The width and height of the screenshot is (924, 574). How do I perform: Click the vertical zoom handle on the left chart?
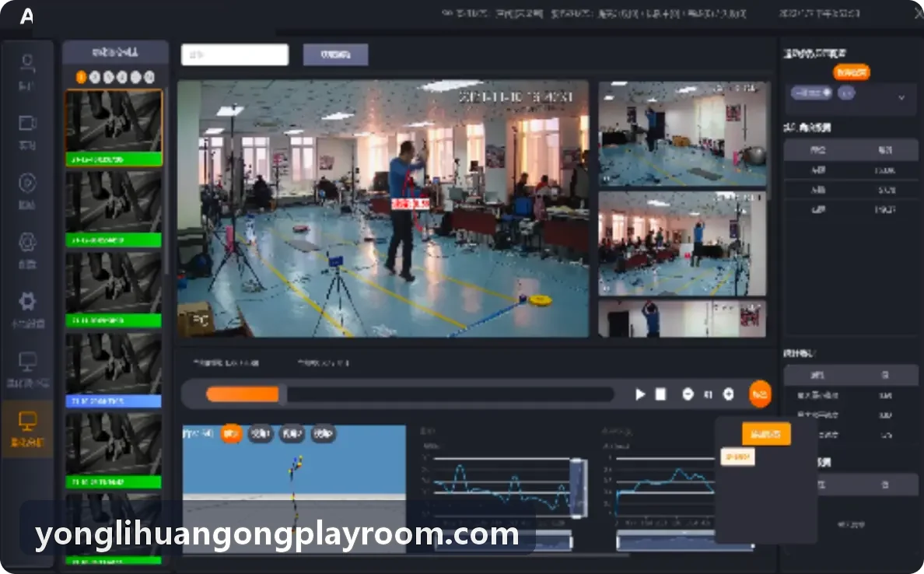pos(578,488)
